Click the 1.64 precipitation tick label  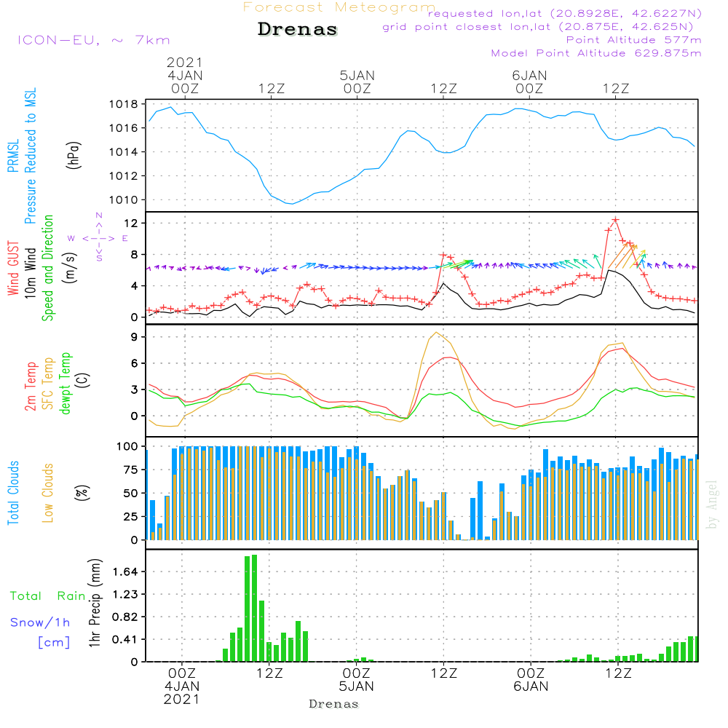pyautogui.click(x=125, y=571)
